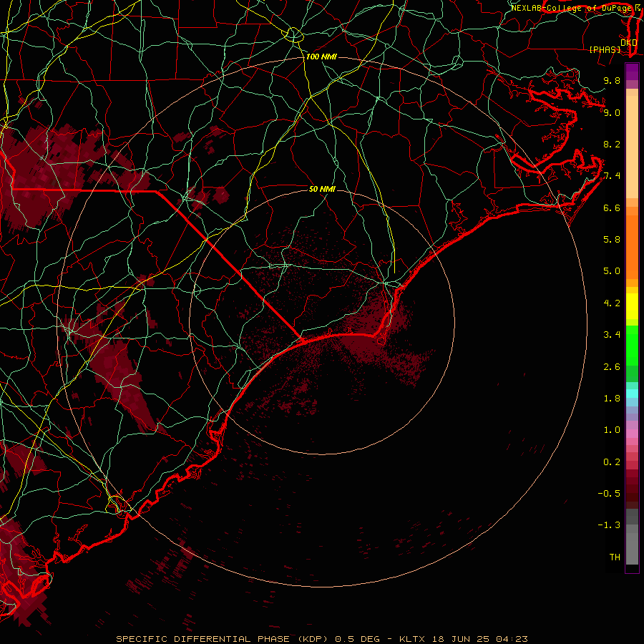This screenshot has height=644, width=644.
Task: Click the "100 NMI" range ring label
Action: click(321, 57)
